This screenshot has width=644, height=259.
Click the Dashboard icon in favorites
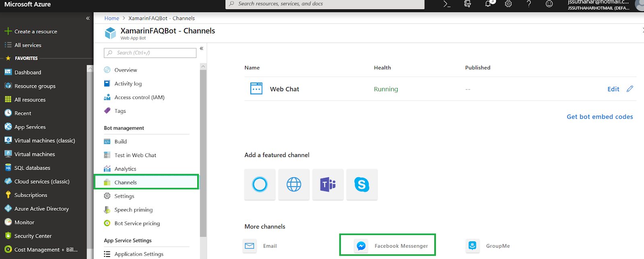point(8,72)
